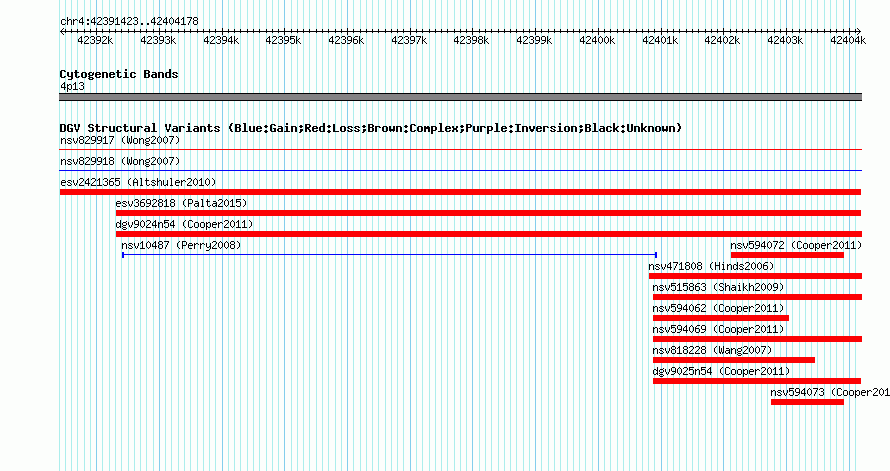This screenshot has width=890, height=471.
Task: Select the red esv3692818 loss bar
Action: pos(488,213)
